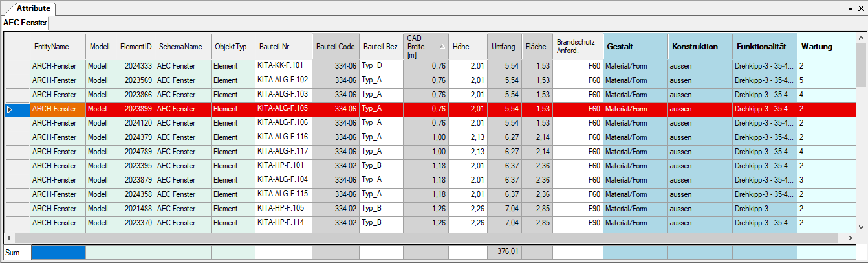This screenshot has width=868, height=263.
Task: Click the Funktionalität column header
Action: 765,47
